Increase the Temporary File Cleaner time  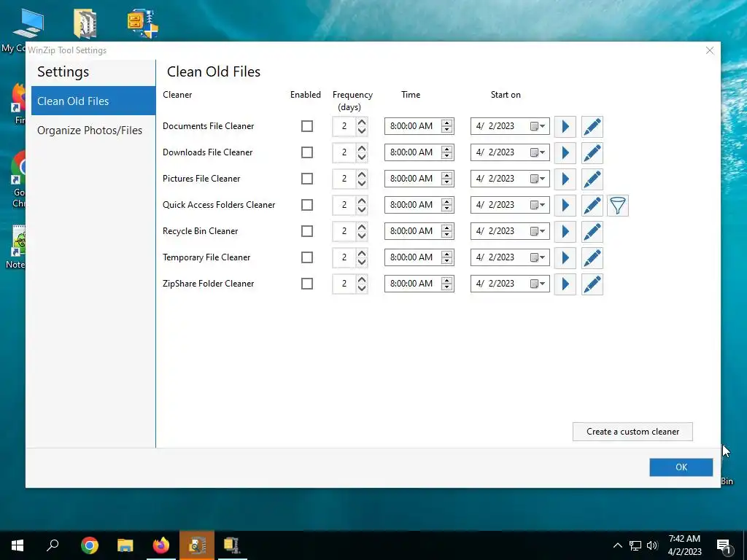446,254
